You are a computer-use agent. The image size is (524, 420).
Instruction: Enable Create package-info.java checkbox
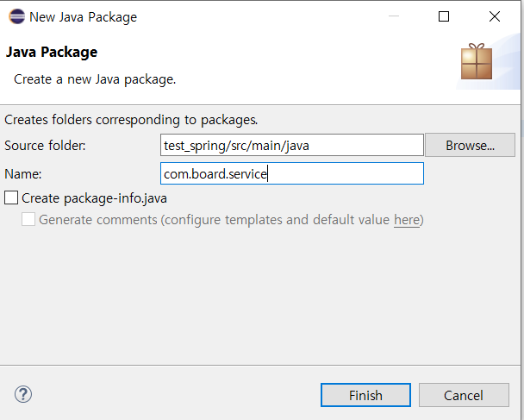11,197
